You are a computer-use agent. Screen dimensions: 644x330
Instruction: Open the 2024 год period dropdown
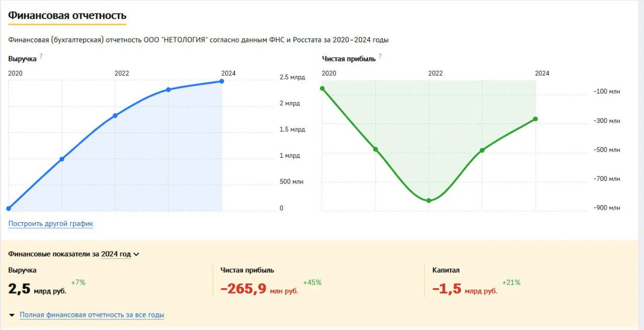[120, 254]
